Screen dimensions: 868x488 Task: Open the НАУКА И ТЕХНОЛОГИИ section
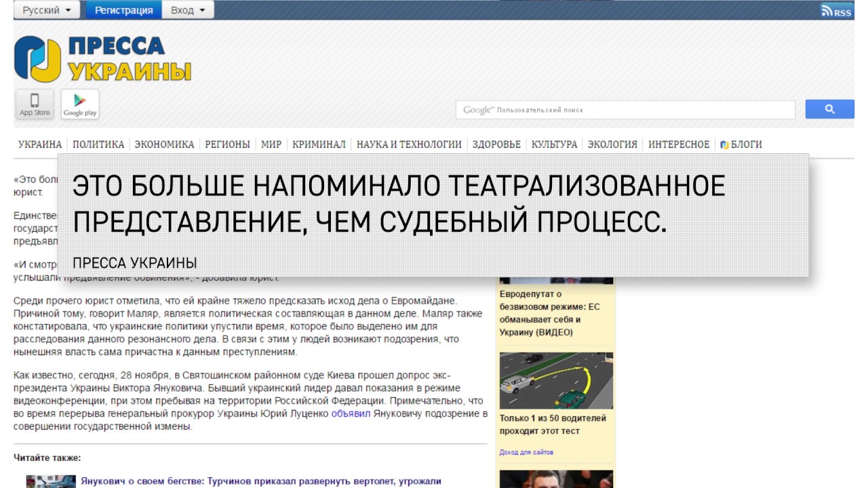409,144
